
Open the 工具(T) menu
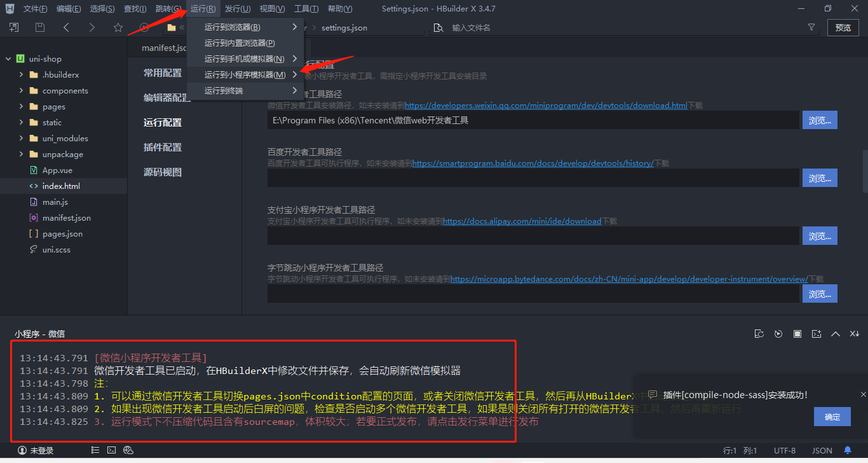306,9
